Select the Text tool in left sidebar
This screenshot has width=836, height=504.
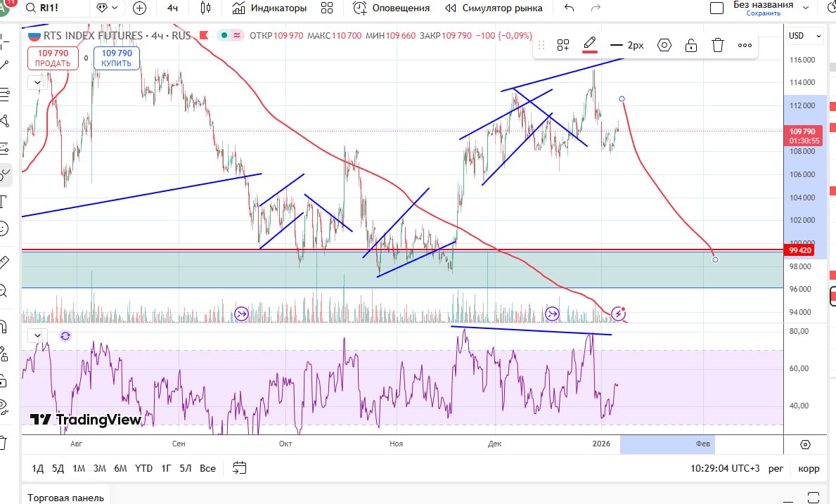tap(4, 202)
